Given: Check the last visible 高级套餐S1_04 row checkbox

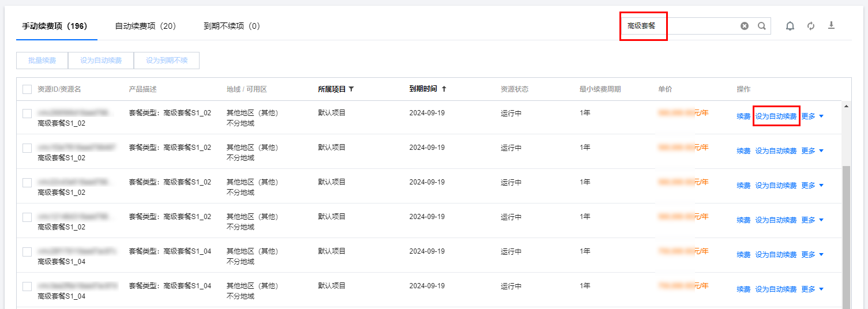Looking at the screenshot, I should pyautogui.click(x=27, y=287).
